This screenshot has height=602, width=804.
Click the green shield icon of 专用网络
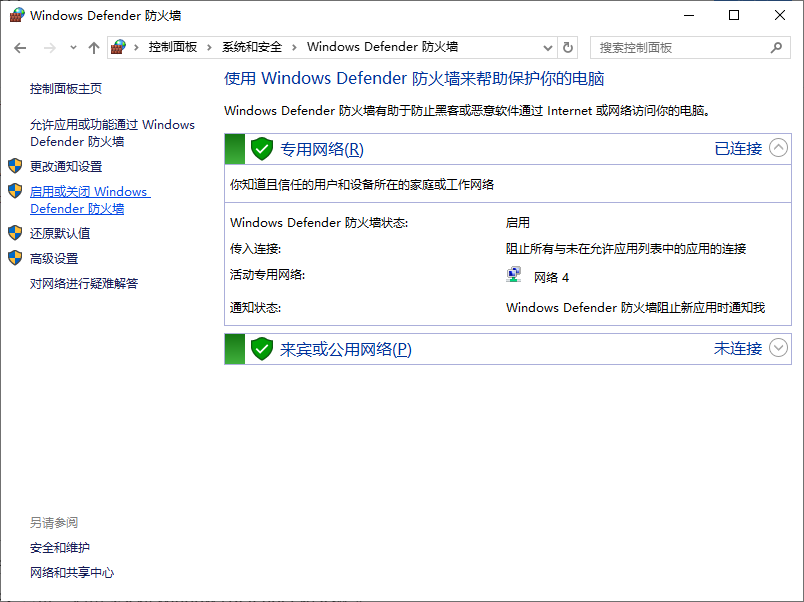tap(261, 148)
